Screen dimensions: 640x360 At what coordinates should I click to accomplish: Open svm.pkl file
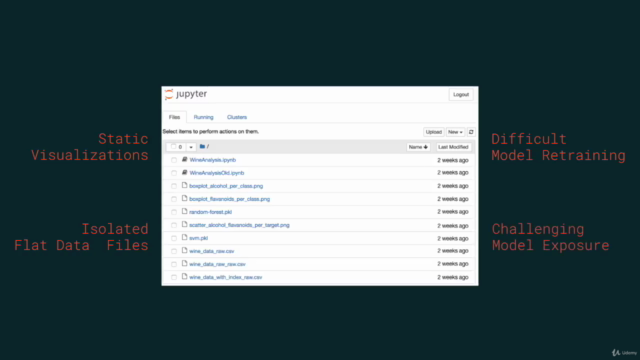click(198, 238)
